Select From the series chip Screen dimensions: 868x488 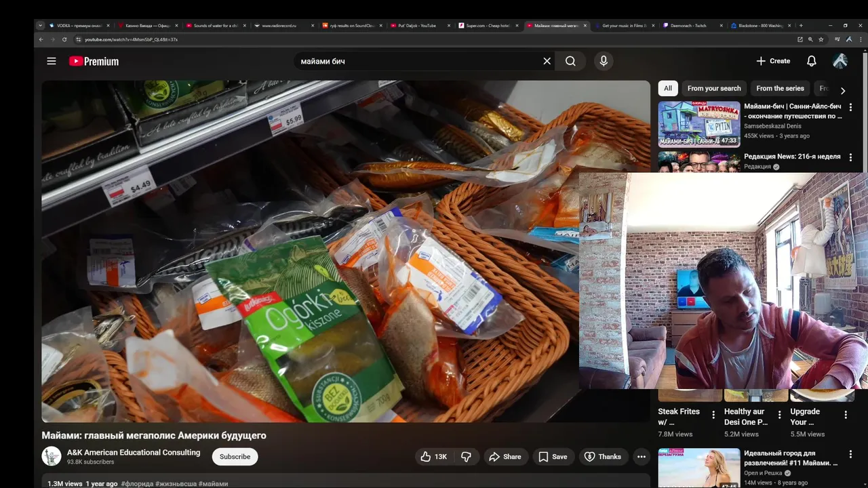coord(780,88)
